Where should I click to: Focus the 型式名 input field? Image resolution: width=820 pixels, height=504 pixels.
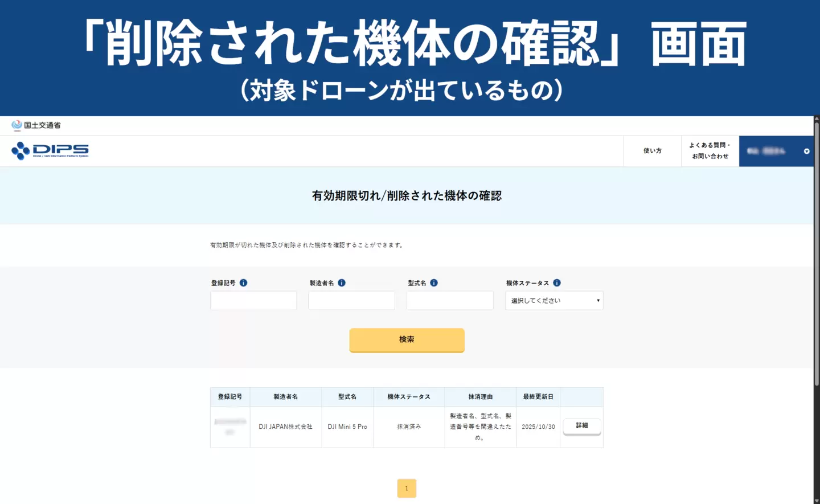click(x=450, y=301)
